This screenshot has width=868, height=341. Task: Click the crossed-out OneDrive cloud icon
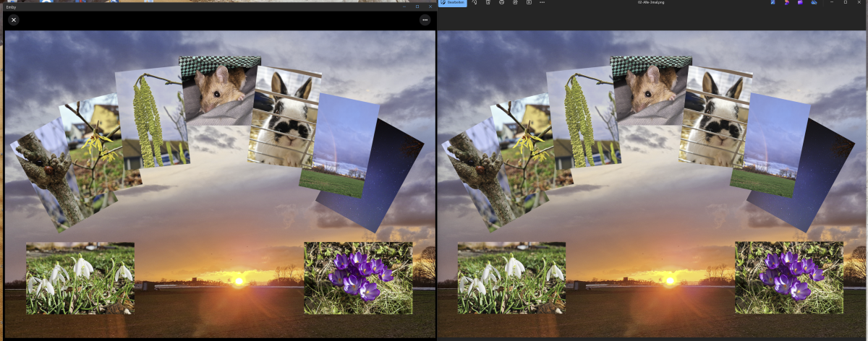(814, 3)
